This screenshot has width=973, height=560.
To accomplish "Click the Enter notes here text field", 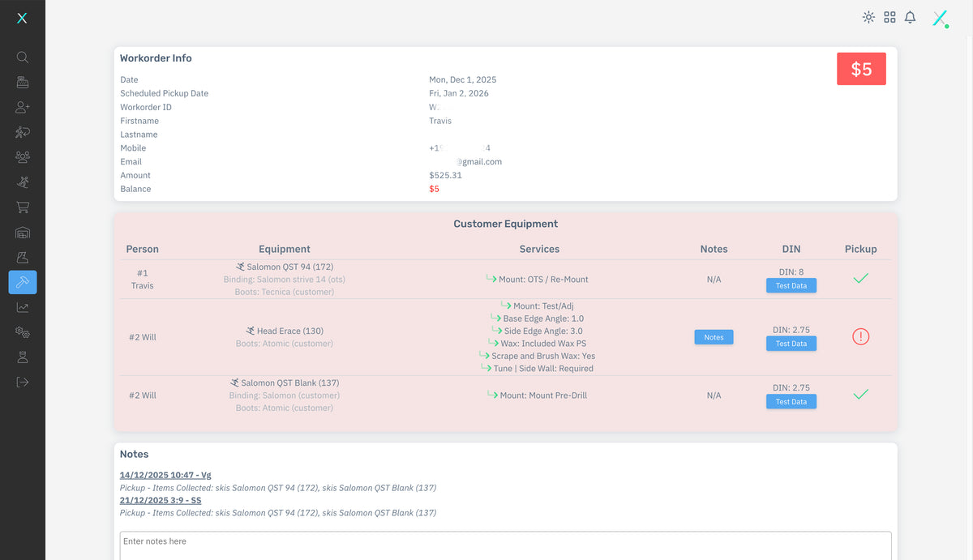I will [505, 545].
